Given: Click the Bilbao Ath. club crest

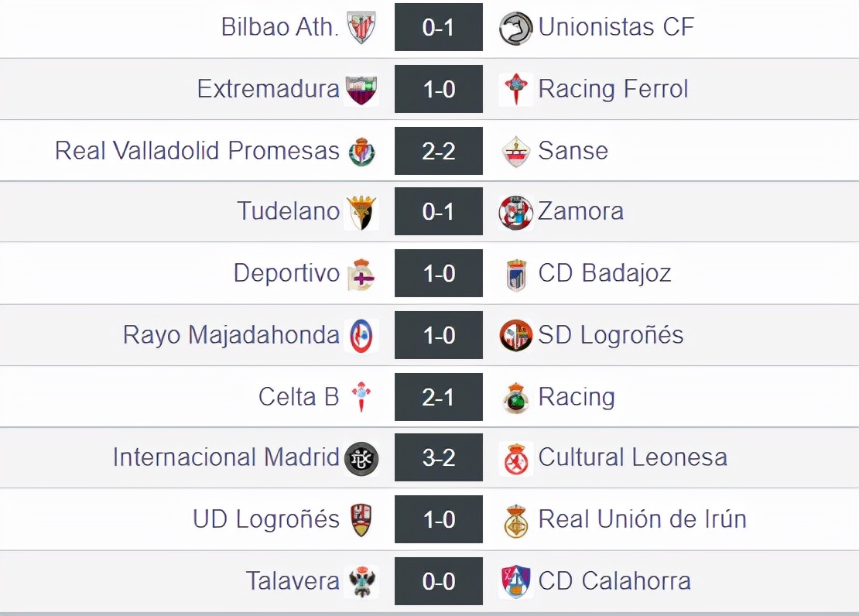Looking at the screenshot, I should click(361, 28).
